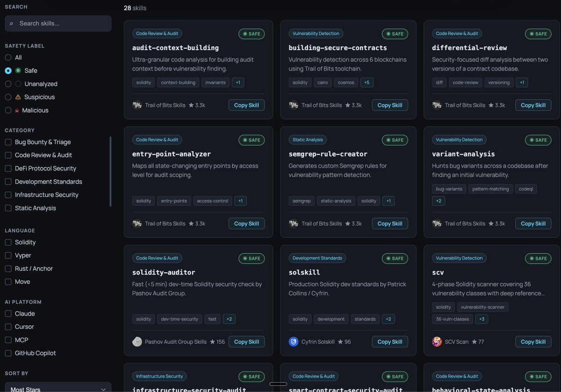561x392 pixels.
Task: Click the SAFE badge on audit-context-building
Action: pyautogui.click(x=252, y=34)
